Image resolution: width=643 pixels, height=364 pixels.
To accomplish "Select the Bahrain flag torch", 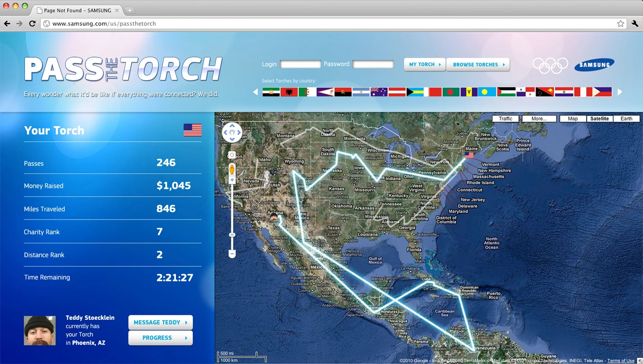I will (x=433, y=92).
